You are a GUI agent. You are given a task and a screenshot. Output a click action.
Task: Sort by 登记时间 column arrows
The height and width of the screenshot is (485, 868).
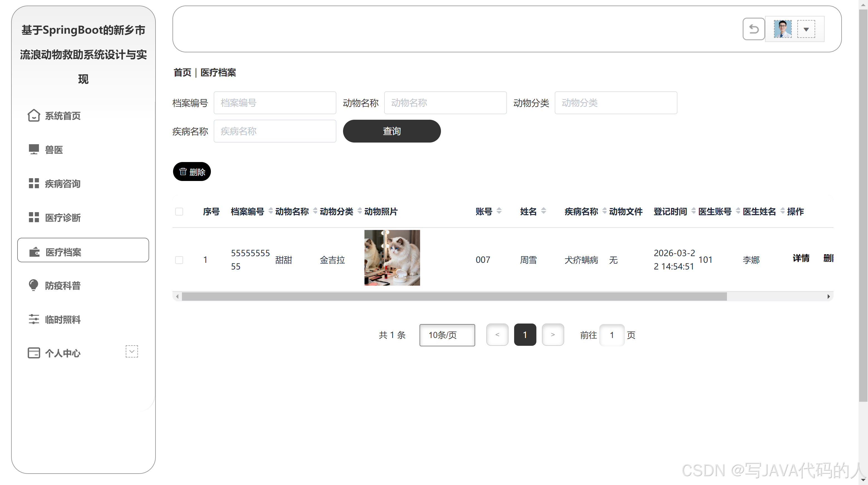(x=693, y=211)
